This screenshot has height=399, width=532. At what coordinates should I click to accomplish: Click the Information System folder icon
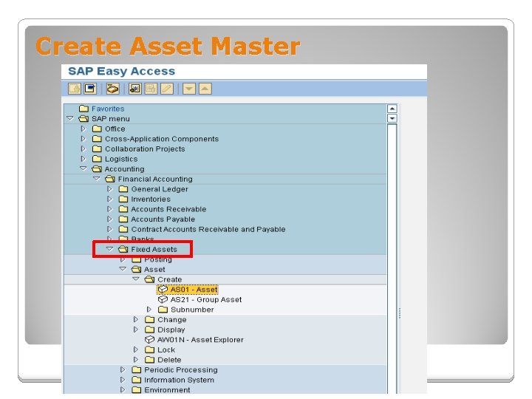pyautogui.click(x=137, y=380)
